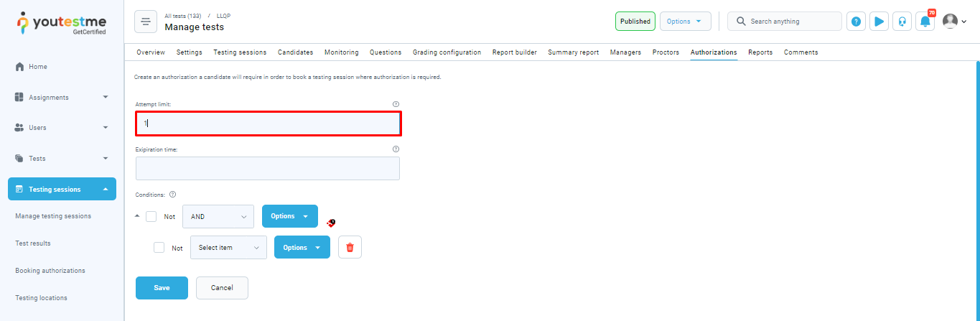
Task: Open the Testing sessions tab
Action: (240, 52)
